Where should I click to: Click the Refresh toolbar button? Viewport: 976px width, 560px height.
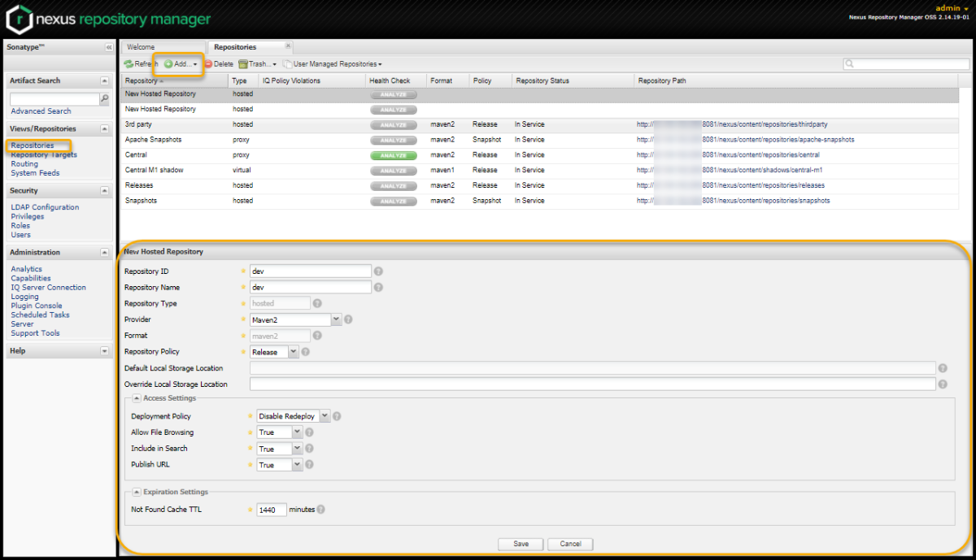pyautogui.click(x=141, y=63)
